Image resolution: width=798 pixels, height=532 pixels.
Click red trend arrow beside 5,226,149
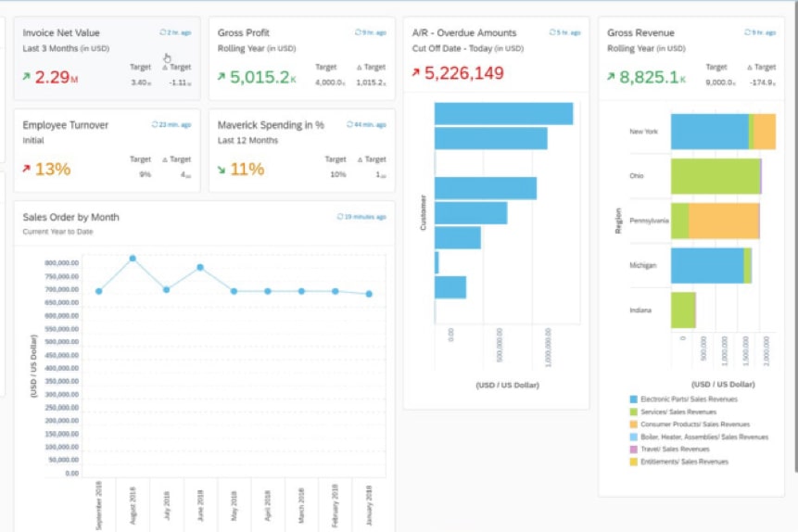pos(416,73)
